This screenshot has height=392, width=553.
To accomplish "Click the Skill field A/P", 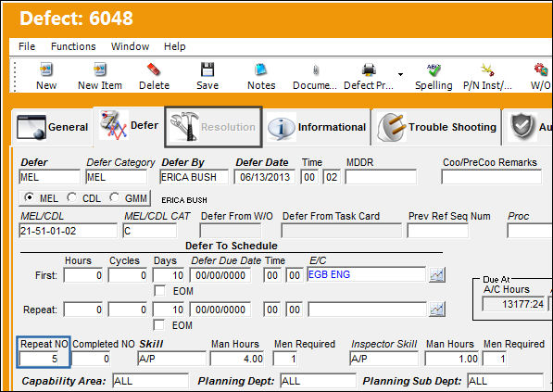I will tap(171, 359).
